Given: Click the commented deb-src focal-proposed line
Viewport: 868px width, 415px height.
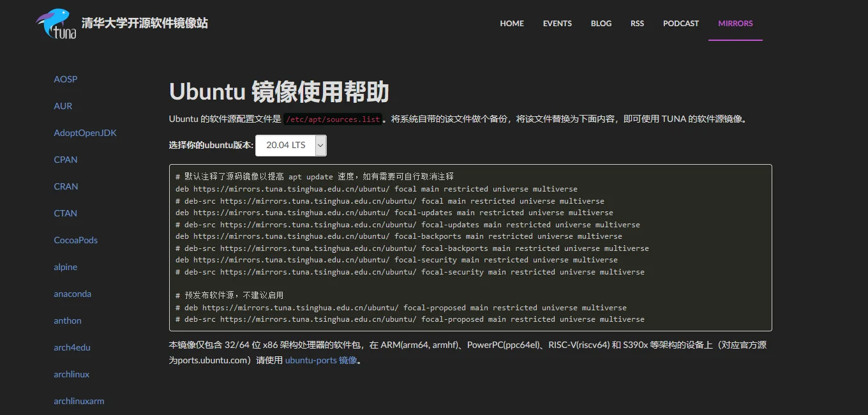Looking at the screenshot, I should (x=410, y=319).
